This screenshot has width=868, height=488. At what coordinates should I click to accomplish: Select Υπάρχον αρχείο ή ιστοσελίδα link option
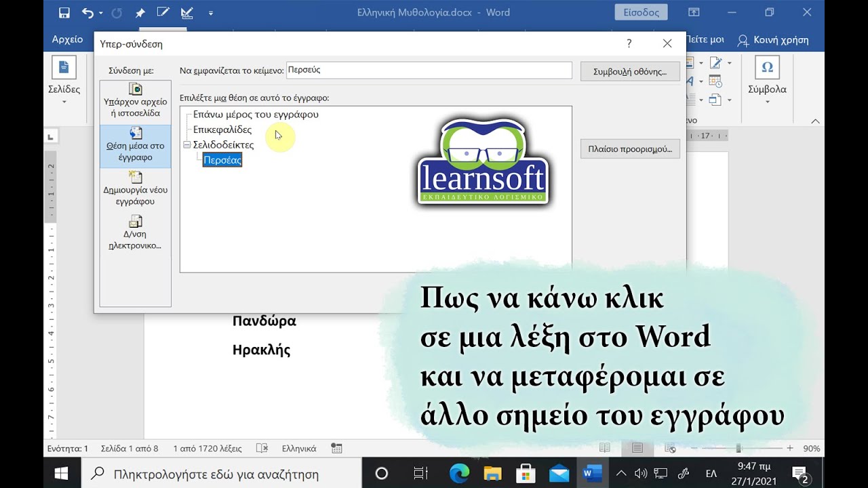tap(136, 100)
